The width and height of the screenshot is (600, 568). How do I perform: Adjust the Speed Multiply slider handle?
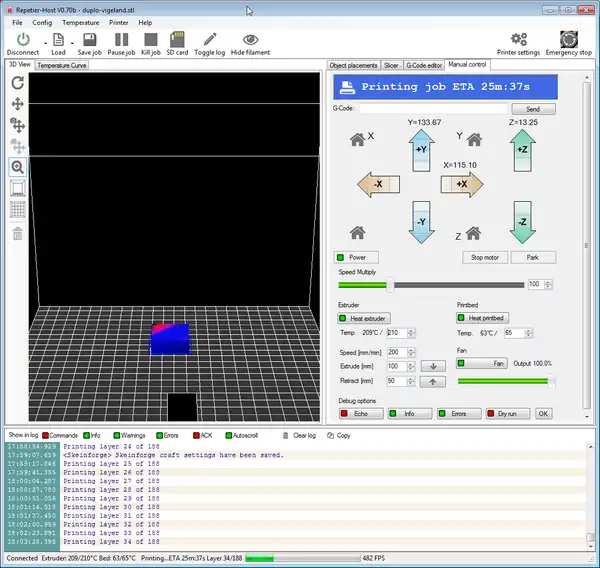point(389,284)
